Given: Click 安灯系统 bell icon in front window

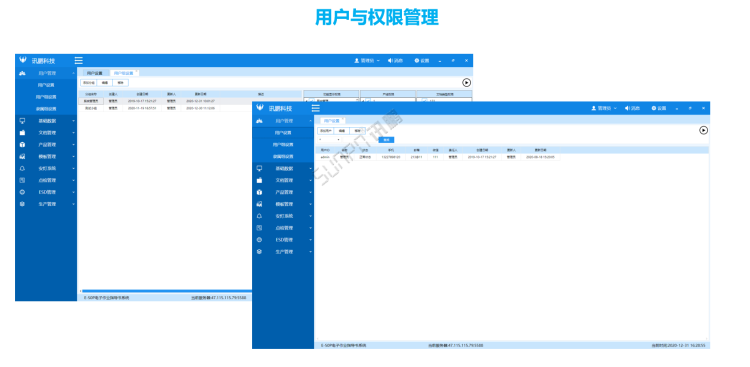Looking at the screenshot, I should (260, 216).
